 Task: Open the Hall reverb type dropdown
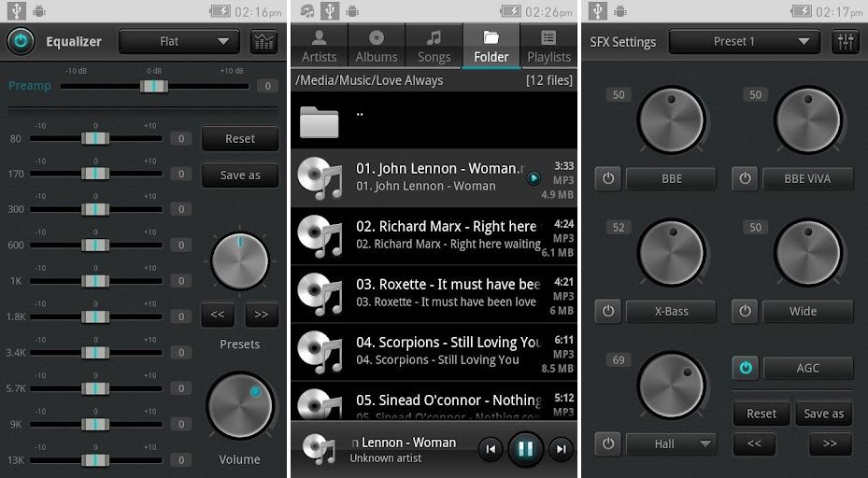(670, 443)
